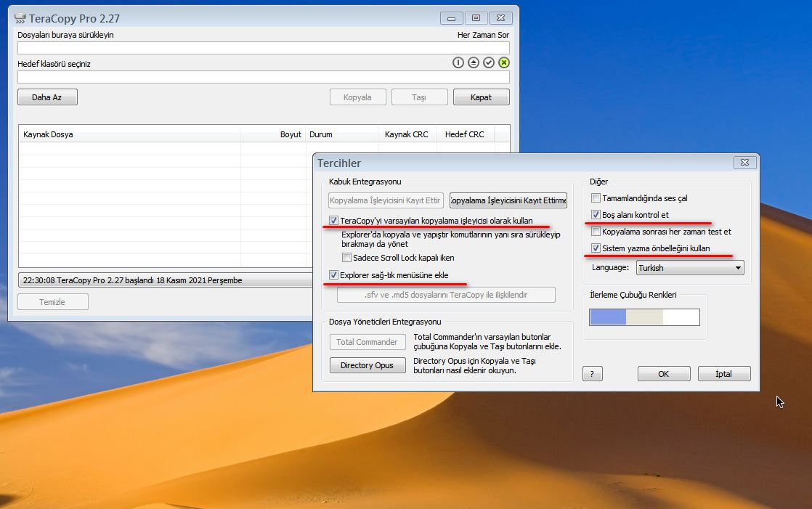Click the Durum column header
Viewport: 812px width, 509px height.
point(342,134)
